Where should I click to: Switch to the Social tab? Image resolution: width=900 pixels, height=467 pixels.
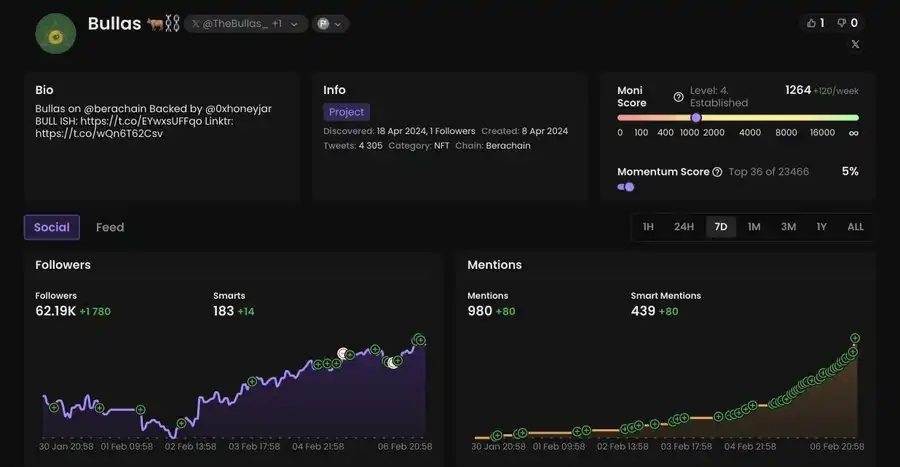point(52,227)
